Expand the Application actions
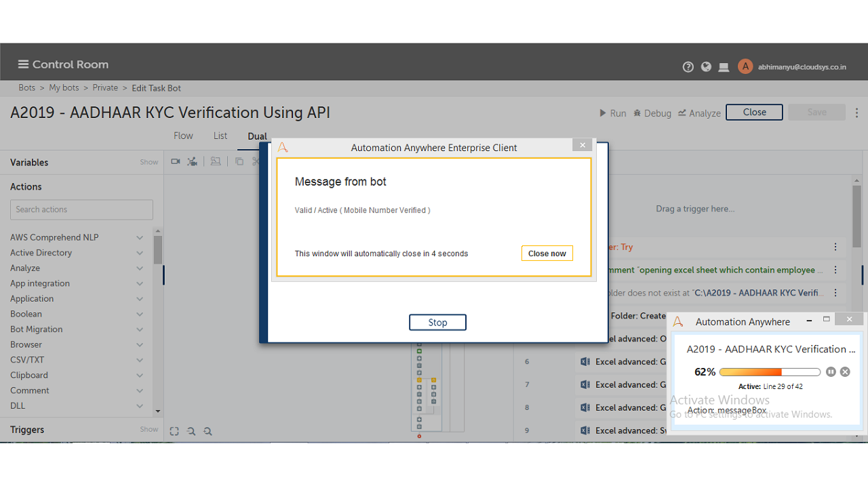 coord(140,299)
